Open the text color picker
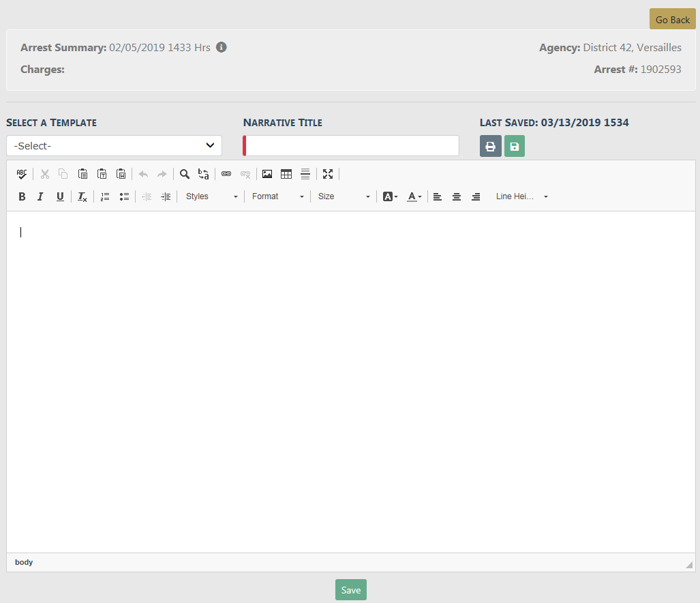This screenshot has width=700, height=603. [414, 196]
